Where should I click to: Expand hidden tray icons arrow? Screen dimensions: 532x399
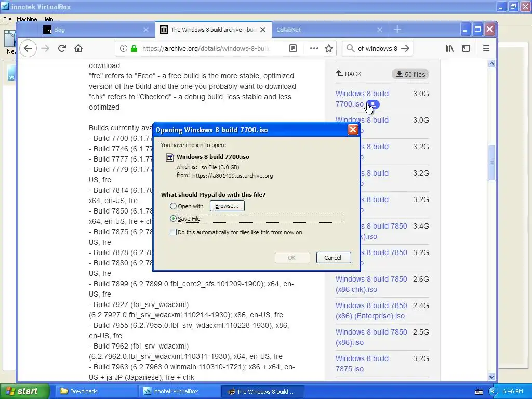click(493, 392)
